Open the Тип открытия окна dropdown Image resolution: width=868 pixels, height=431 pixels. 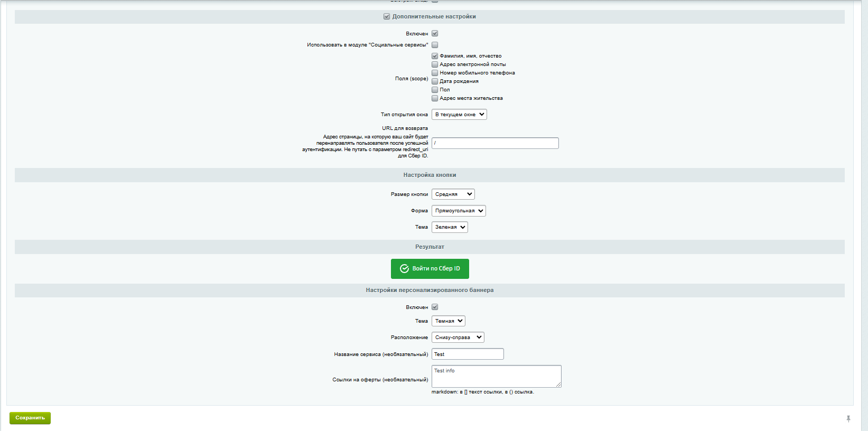[459, 115]
